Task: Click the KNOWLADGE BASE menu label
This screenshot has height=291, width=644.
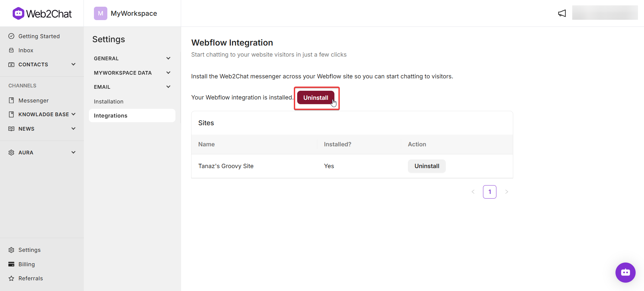Action: pyautogui.click(x=44, y=115)
